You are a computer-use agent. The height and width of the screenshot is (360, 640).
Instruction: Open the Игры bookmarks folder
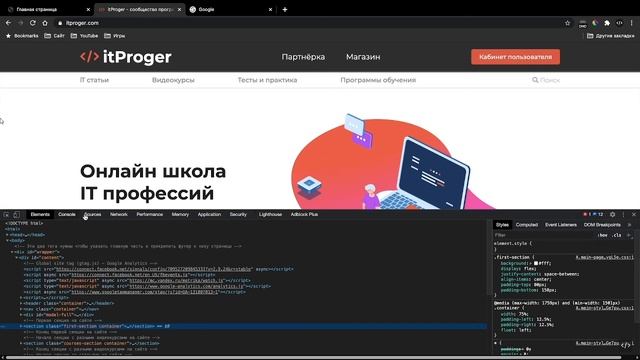(x=114, y=36)
